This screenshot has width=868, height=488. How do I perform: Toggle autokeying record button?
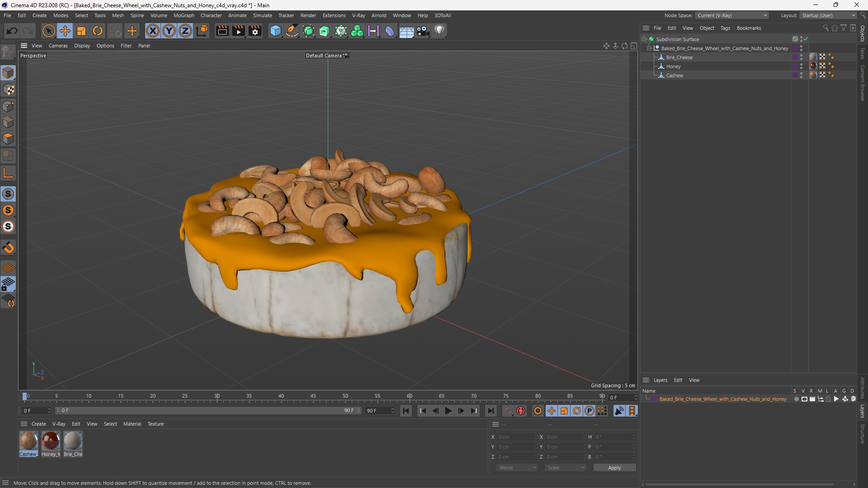(x=521, y=411)
